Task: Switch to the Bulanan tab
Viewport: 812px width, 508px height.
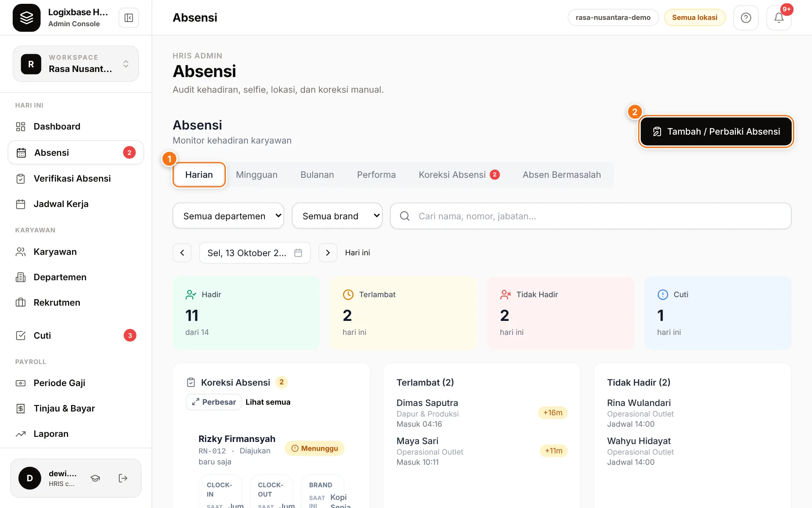Action: click(317, 175)
